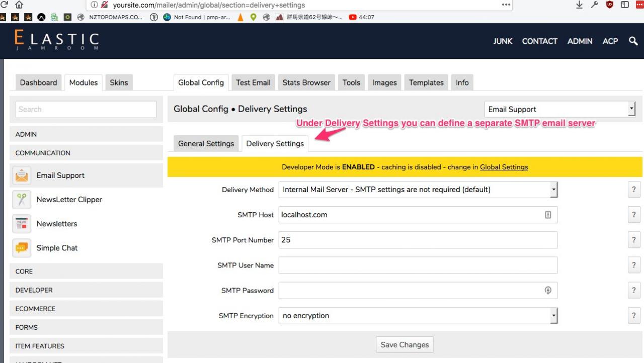Click the browser home icon
Image resolution: width=644 pixels, height=363 pixels.
pyautogui.click(x=19, y=5)
